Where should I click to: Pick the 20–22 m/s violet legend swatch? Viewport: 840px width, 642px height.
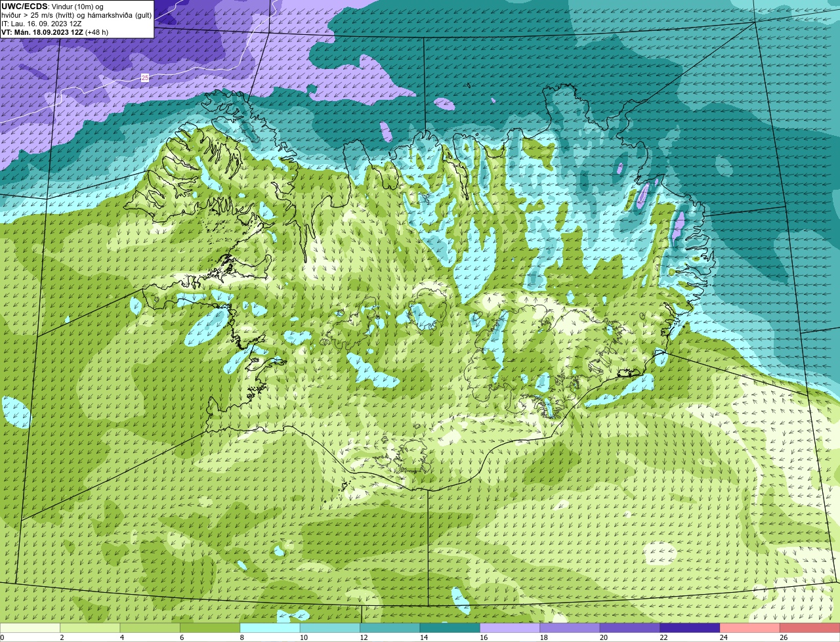click(630, 628)
